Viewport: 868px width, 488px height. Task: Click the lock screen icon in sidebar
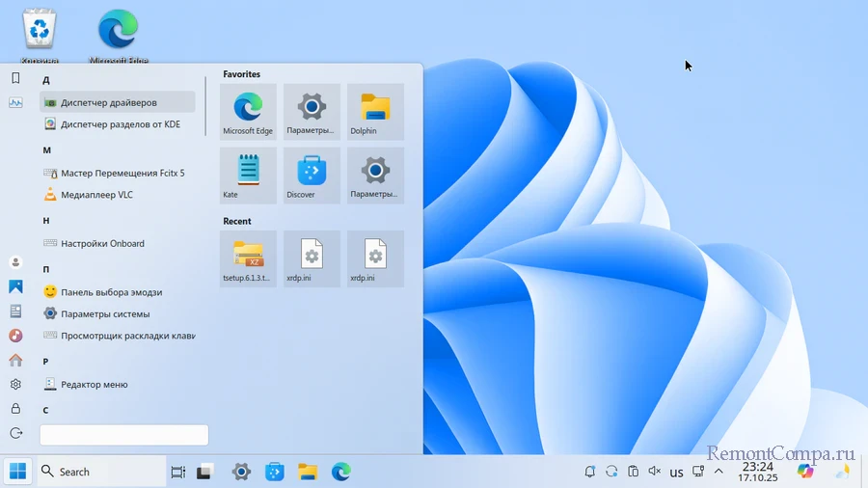pyautogui.click(x=15, y=408)
